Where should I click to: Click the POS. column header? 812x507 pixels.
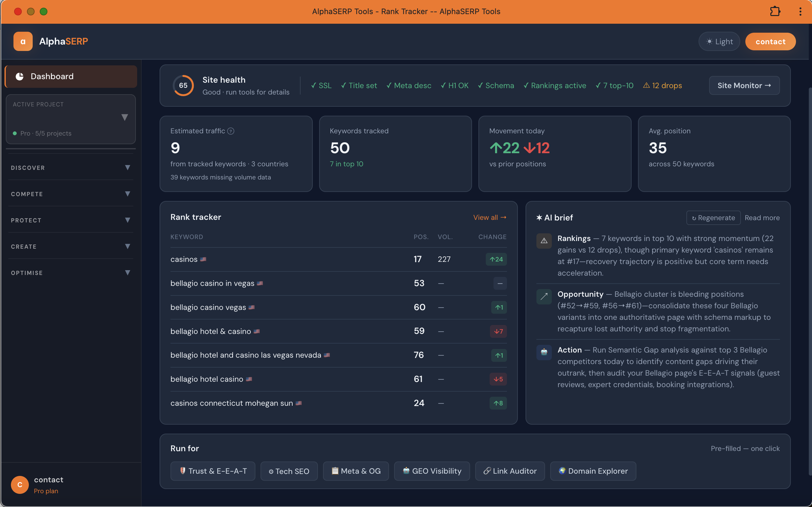click(421, 237)
